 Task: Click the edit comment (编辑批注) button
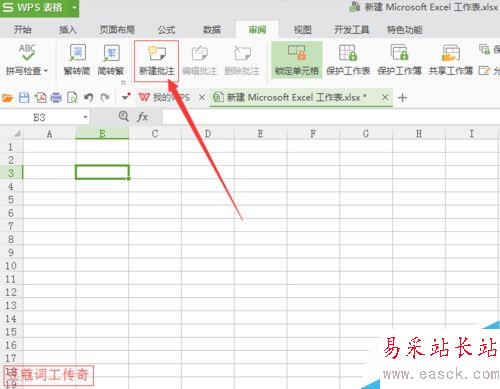point(200,60)
